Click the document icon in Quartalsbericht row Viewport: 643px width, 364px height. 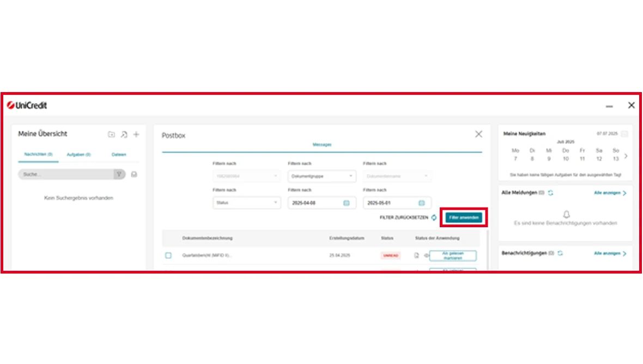(x=417, y=256)
